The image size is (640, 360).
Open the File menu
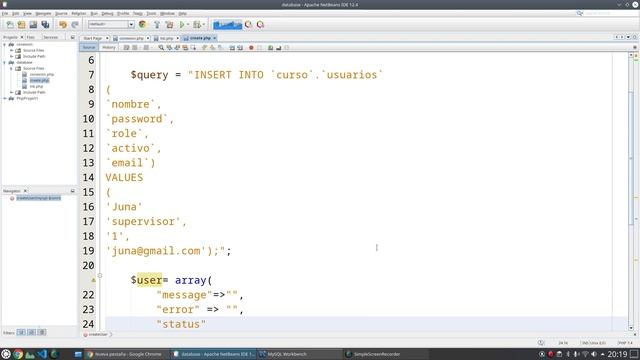coord(5,13)
